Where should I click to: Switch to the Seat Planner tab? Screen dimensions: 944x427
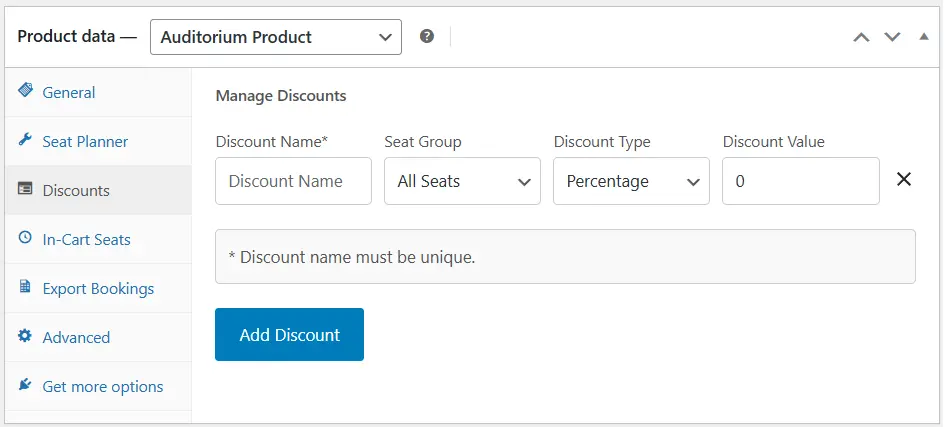85,142
